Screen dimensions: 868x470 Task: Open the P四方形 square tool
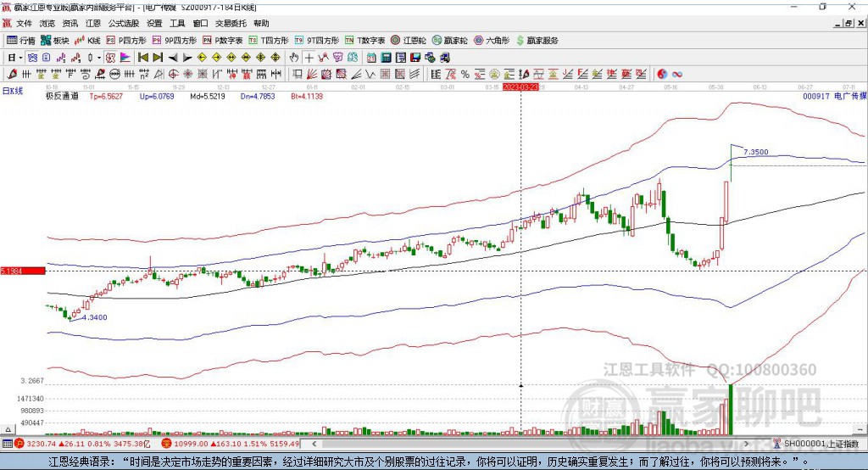tap(126, 41)
